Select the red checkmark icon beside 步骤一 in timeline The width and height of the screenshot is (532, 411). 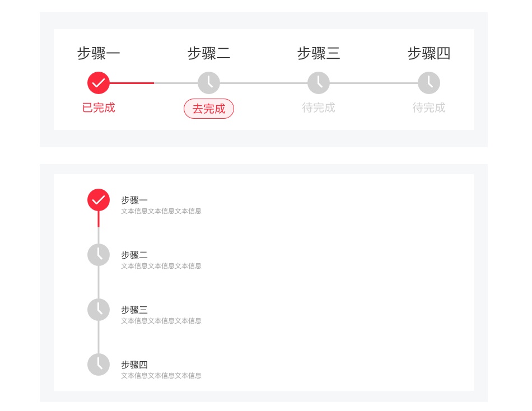click(99, 199)
